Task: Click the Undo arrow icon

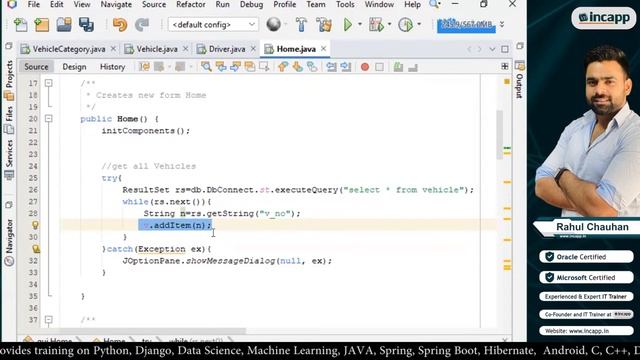Action: click(120, 25)
